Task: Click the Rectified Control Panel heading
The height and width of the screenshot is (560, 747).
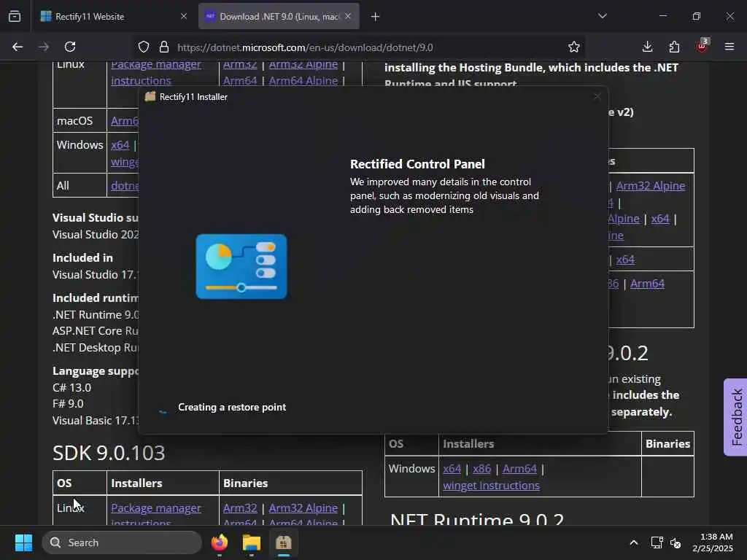Action: pos(417,164)
